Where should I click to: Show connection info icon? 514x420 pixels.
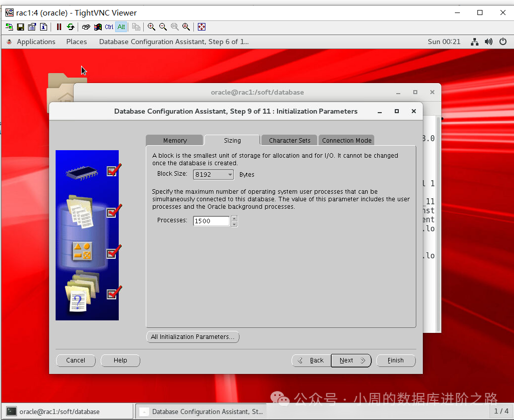tap(43, 27)
